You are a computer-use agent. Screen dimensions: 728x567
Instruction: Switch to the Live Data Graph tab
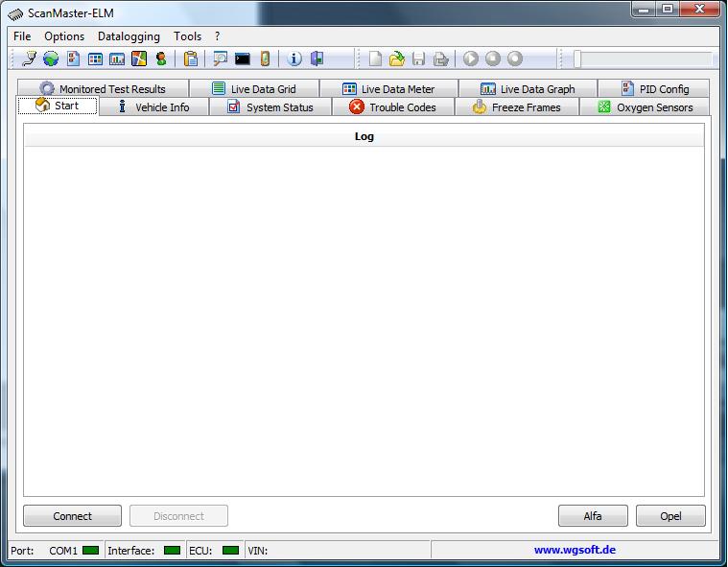coord(528,89)
